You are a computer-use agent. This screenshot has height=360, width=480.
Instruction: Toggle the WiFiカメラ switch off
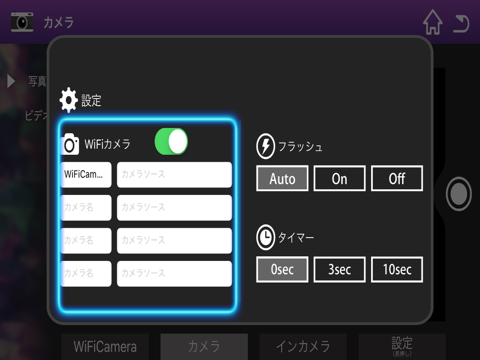[171, 142]
